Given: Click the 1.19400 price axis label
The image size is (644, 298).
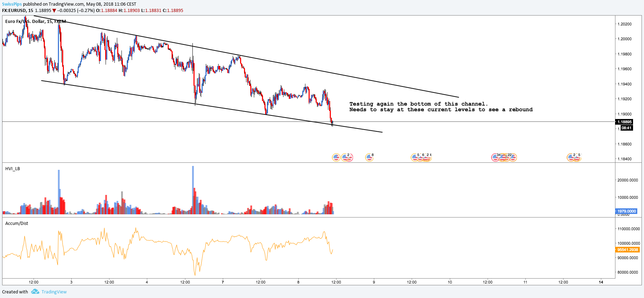Looking at the screenshot, I should tap(624, 84).
